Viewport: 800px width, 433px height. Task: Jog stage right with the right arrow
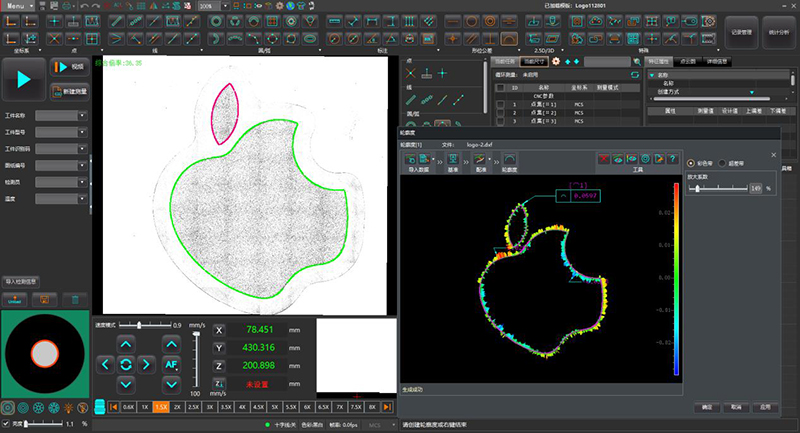coord(146,364)
